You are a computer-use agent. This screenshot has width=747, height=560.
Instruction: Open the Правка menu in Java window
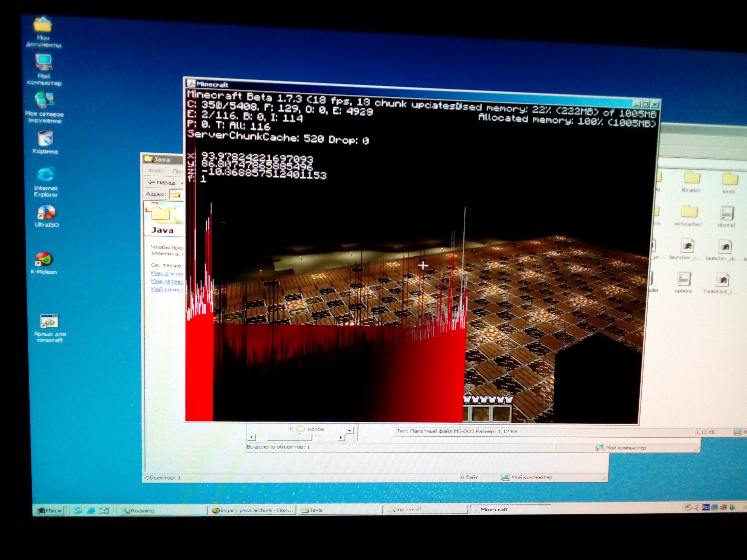pyautogui.click(x=178, y=171)
